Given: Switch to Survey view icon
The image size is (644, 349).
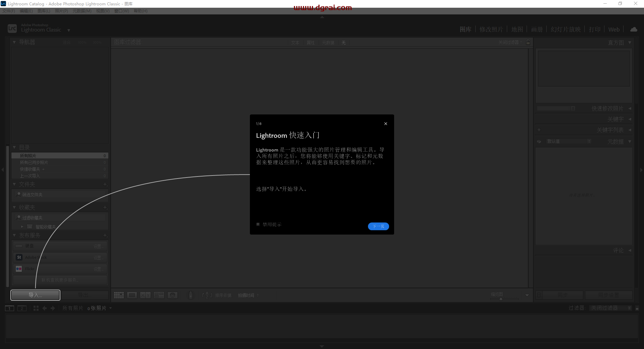Looking at the screenshot, I should pos(159,295).
